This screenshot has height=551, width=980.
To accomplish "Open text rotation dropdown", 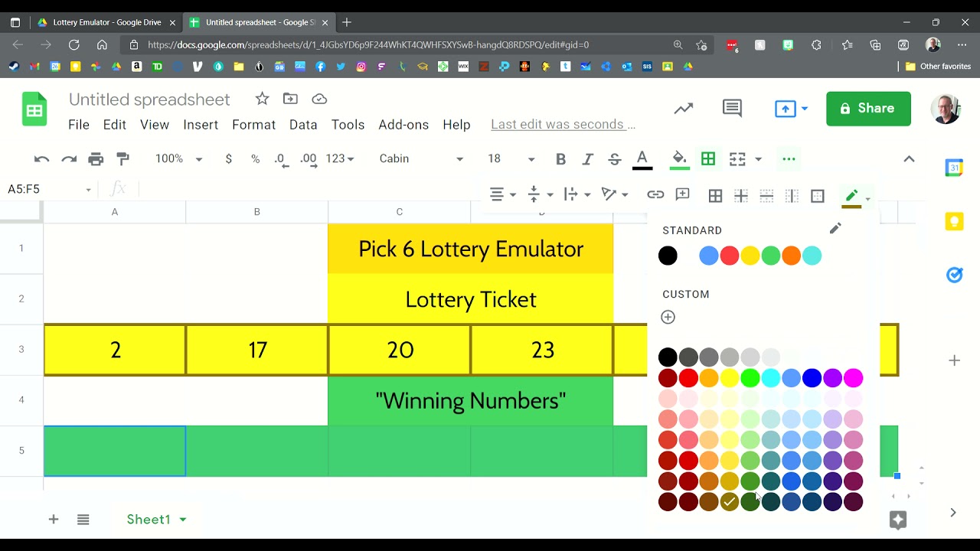I will pos(614,194).
